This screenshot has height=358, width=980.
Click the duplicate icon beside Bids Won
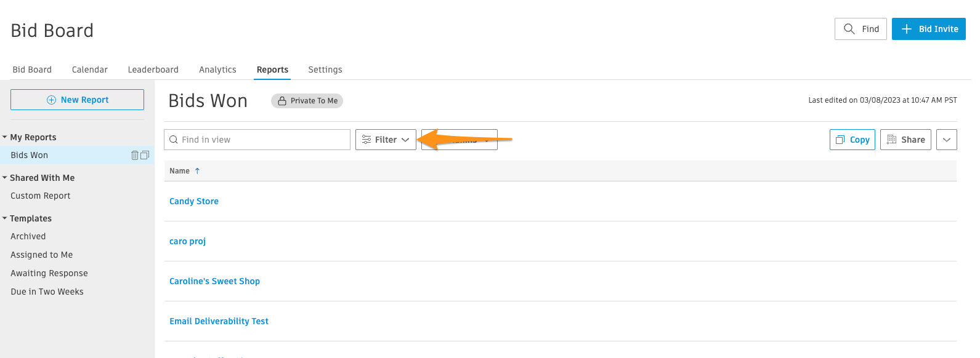click(145, 156)
